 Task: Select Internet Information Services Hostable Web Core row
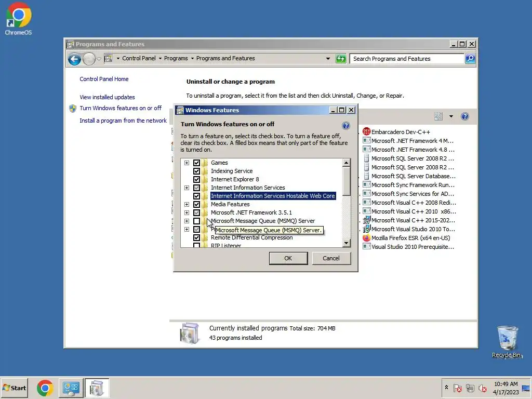click(273, 196)
